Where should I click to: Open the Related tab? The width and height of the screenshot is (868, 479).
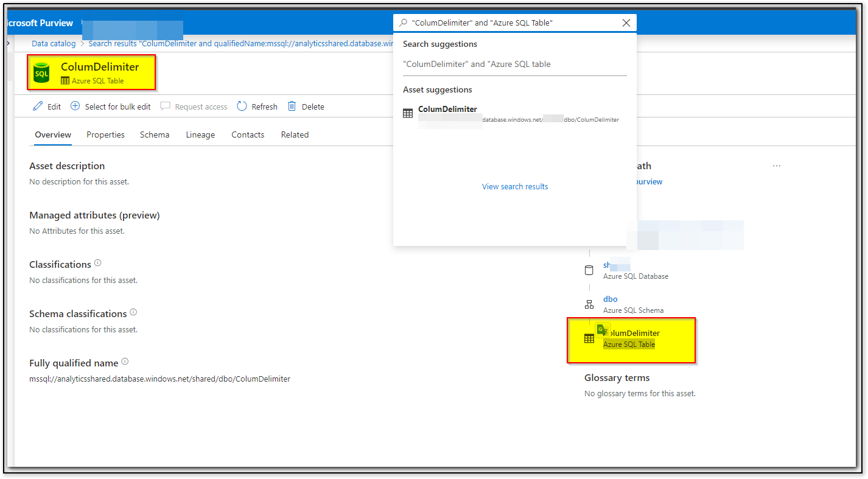(x=295, y=135)
